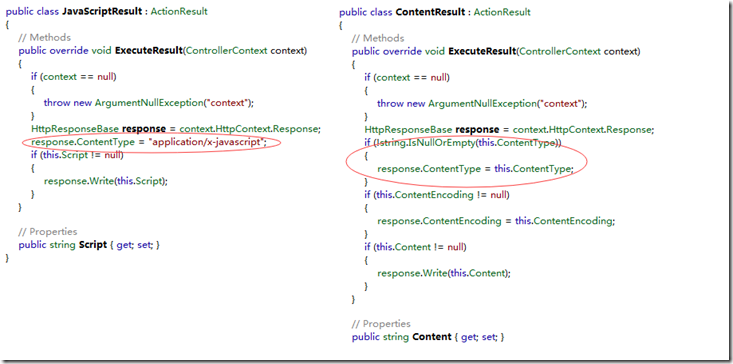Click the // Methods comment in right class

378,38
